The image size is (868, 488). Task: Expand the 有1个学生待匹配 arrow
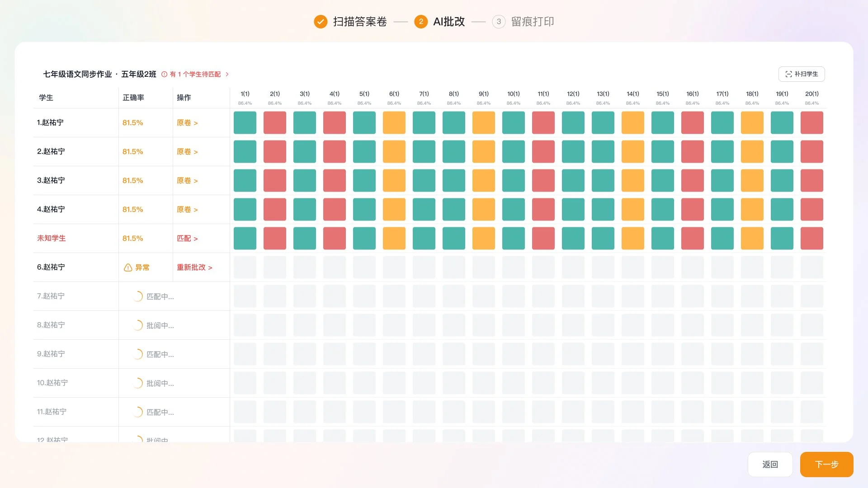tap(227, 74)
